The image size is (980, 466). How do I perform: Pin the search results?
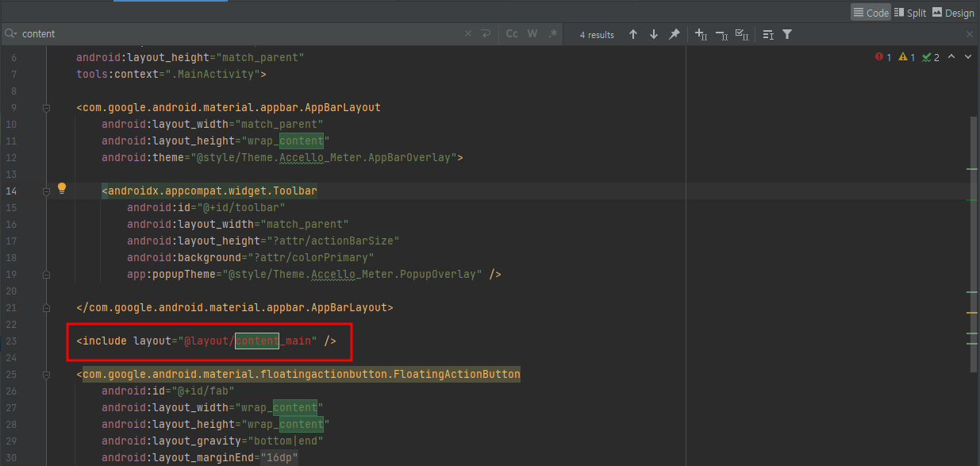click(674, 34)
